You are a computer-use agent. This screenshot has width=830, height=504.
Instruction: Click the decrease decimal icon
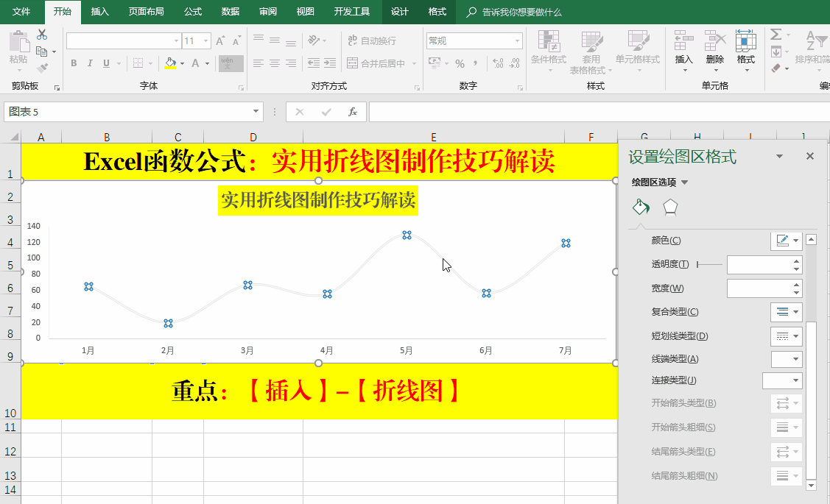pyautogui.click(x=515, y=63)
